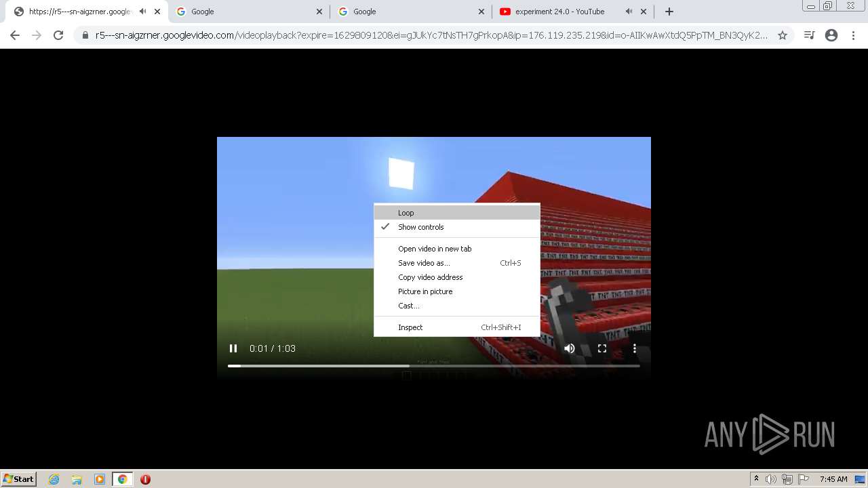
Task: Click the Show desktop button beside the clock
Action: click(861, 479)
